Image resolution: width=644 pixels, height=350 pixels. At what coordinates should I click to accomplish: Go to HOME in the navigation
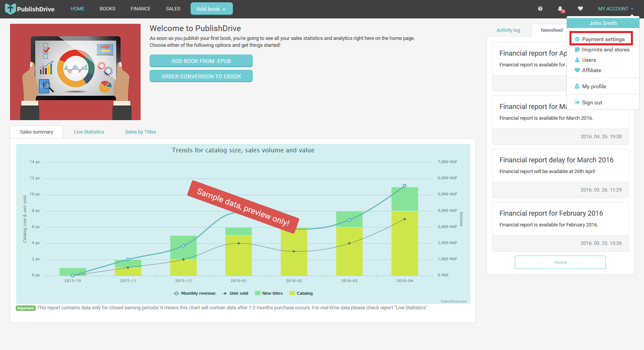pos(78,8)
